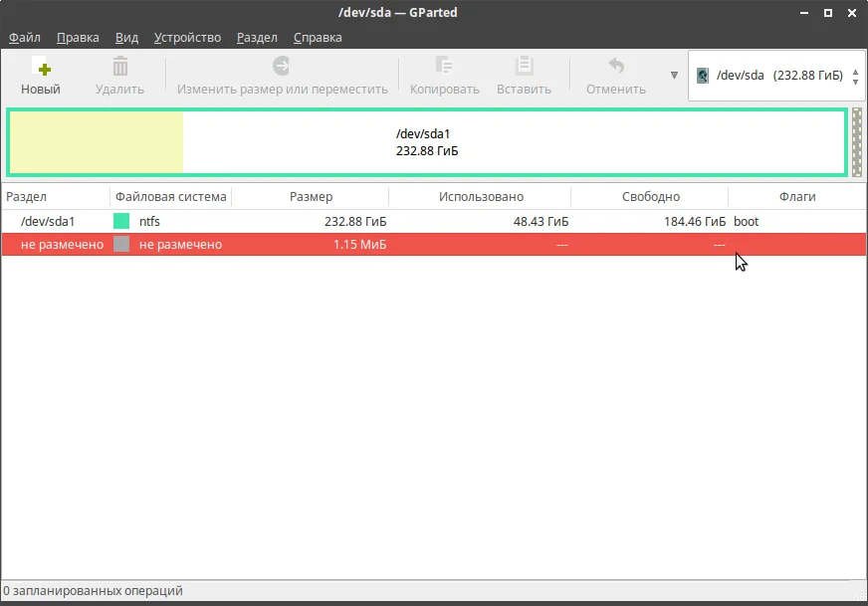Click the 184.46 ГиБ free cell

point(695,221)
